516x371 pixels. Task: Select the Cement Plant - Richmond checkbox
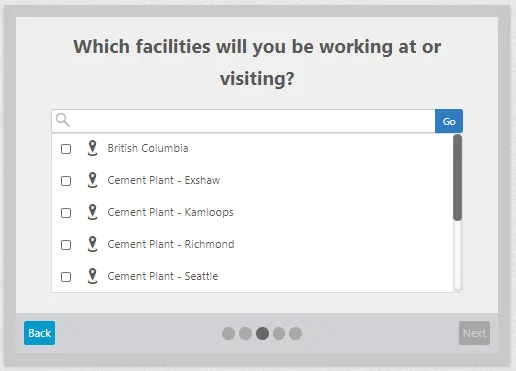click(66, 245)
